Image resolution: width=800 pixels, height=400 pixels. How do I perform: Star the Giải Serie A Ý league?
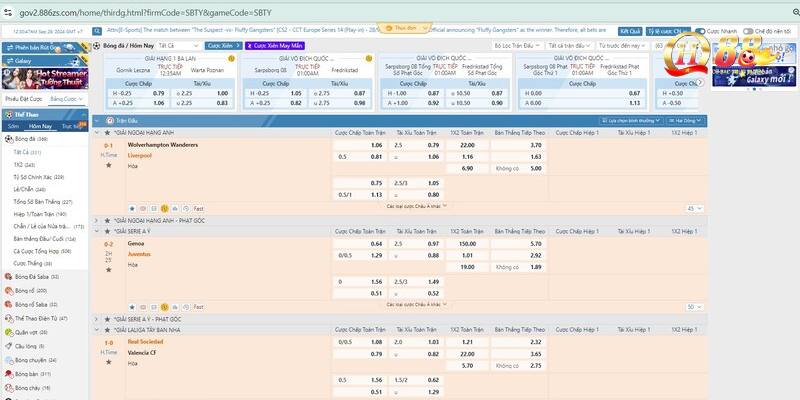click(x=107, y=232)
